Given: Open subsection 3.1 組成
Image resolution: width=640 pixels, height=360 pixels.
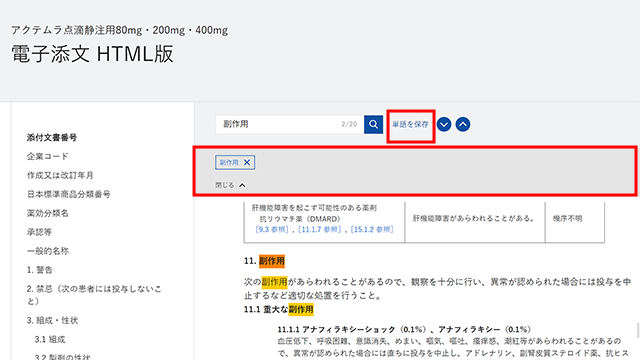Looking at the screenshot, I should [x=50, y=339].
